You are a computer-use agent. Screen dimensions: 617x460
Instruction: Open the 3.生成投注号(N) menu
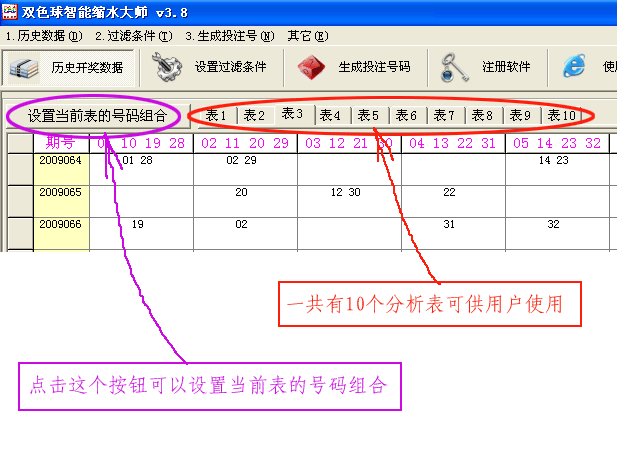230,36
